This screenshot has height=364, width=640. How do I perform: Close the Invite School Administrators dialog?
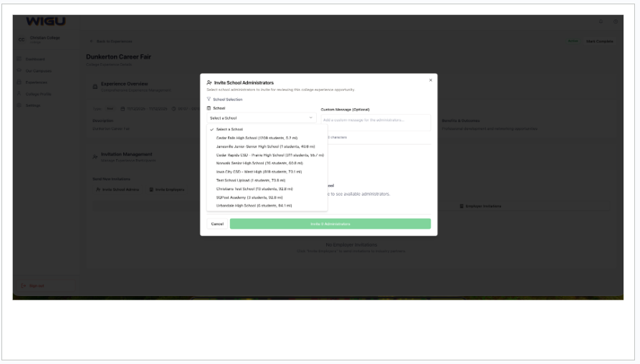(430, 80)
